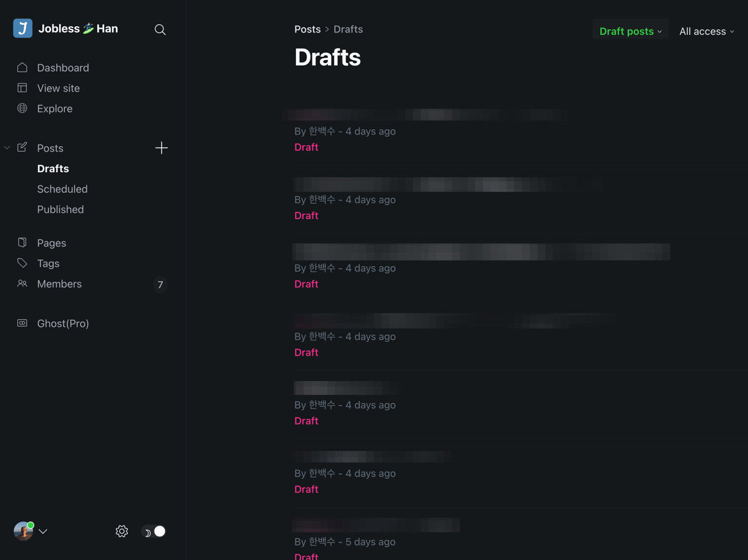Open the All access filter dropdown
This screenshot has height=560, width=748.
(706, 31)
